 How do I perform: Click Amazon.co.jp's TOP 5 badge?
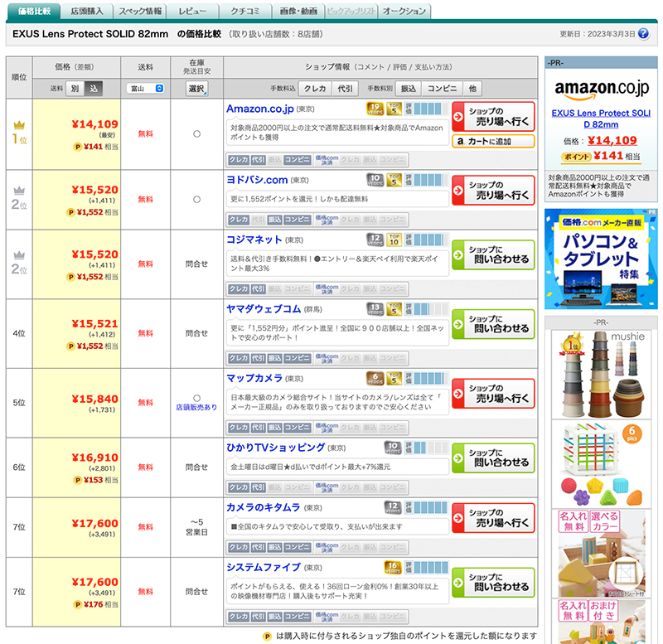(394, 109)
